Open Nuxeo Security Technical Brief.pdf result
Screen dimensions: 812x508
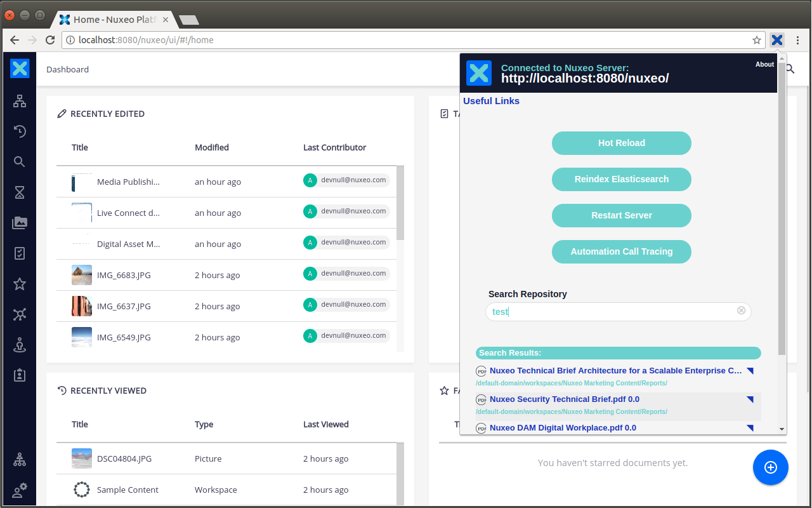pos(565,399)
